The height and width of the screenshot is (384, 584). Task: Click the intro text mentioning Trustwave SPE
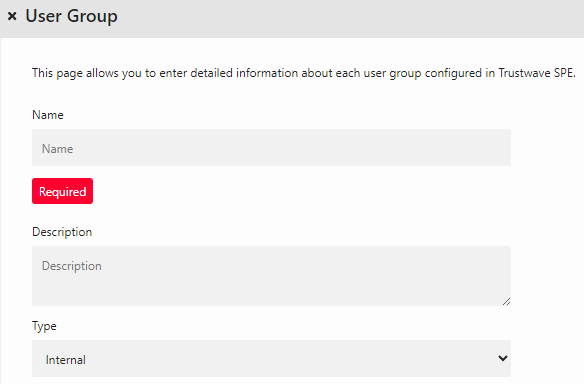304,73
